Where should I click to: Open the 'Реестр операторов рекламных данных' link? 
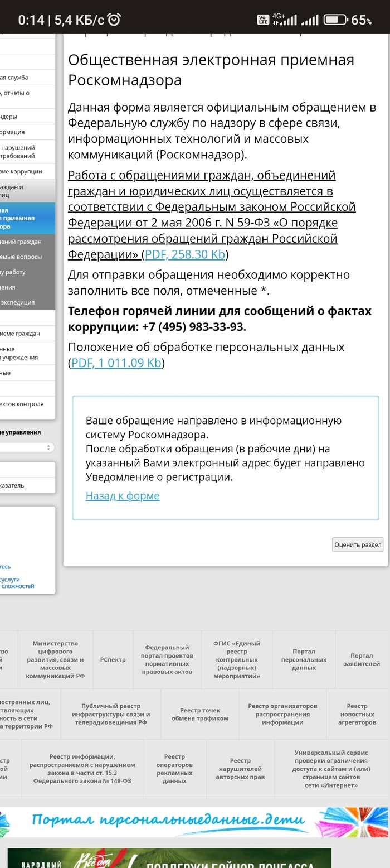174,769
